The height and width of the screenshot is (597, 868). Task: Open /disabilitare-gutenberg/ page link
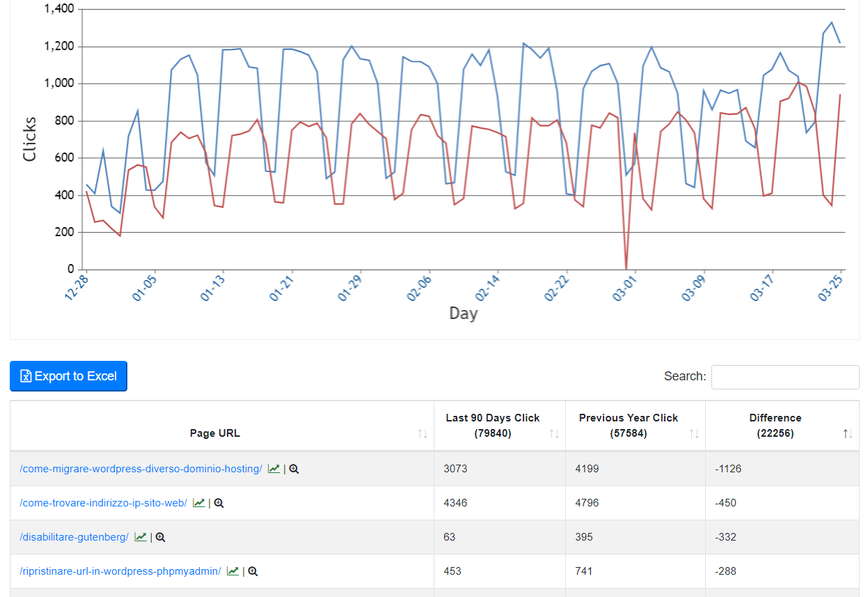click(74, 537)
